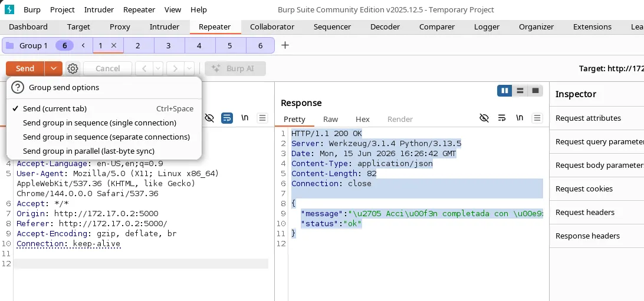Toggle request \n non-printable characters
This screenshot has width=644, height=301.
pos(245,118)
